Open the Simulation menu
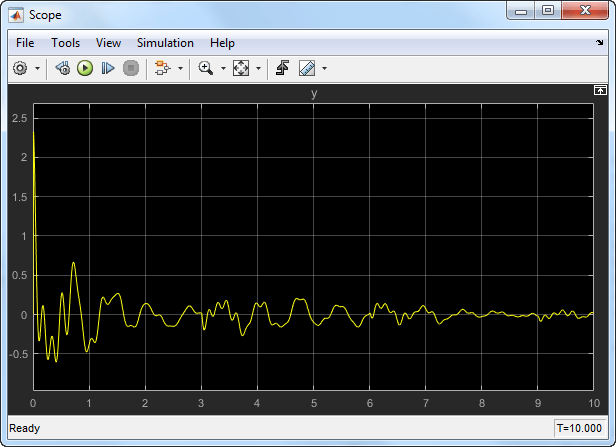 [165, 43]
